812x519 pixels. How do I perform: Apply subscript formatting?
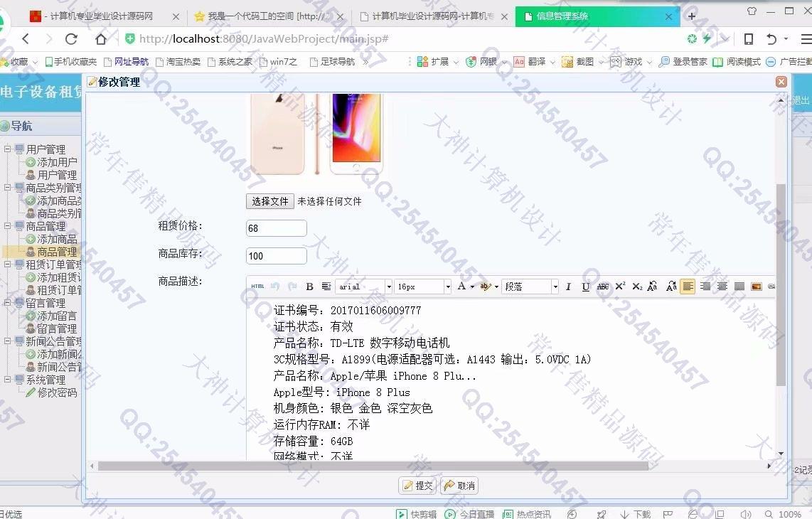click(x=637, y=287)
